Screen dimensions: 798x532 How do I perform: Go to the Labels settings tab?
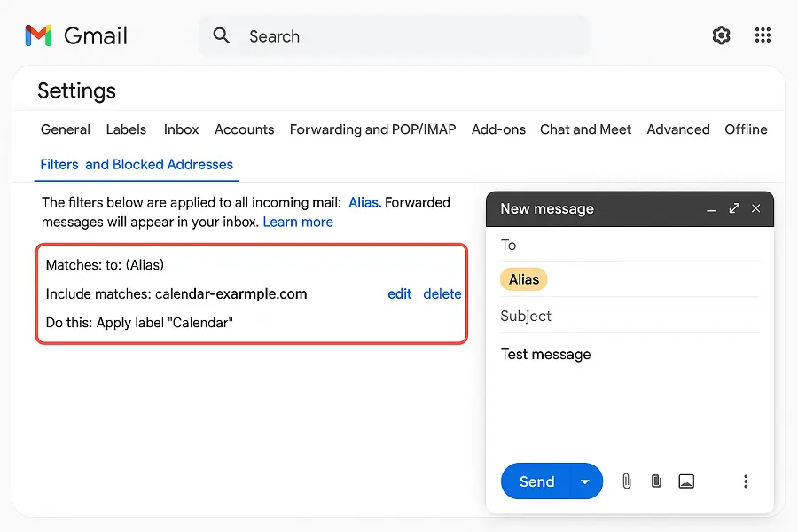point(126,129)
